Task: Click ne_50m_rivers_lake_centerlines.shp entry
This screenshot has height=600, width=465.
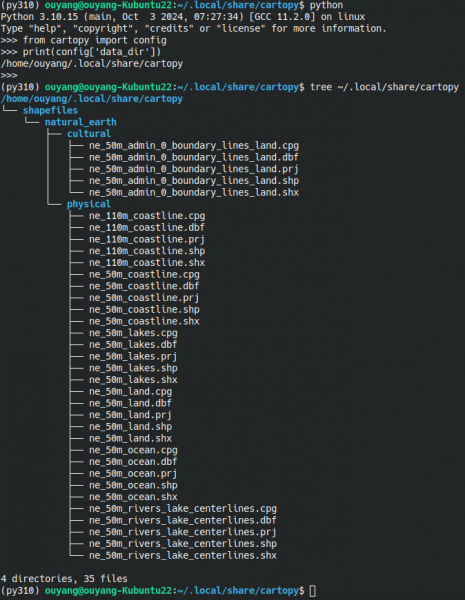Action: [x=183, y=544]
